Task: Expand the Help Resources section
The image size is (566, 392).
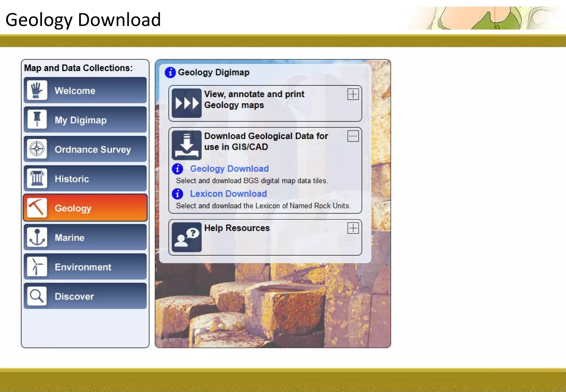Action: (x=353, y=228)
